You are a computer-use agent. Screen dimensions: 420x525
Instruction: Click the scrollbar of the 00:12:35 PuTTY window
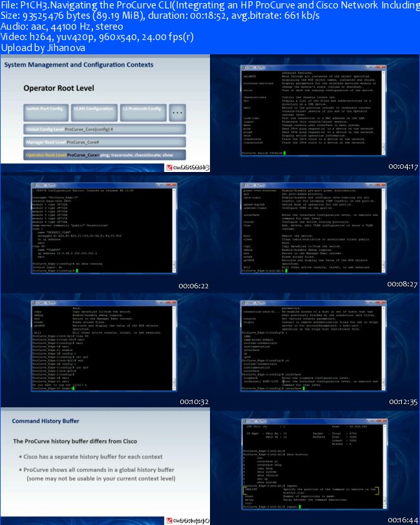click(384, 348)
